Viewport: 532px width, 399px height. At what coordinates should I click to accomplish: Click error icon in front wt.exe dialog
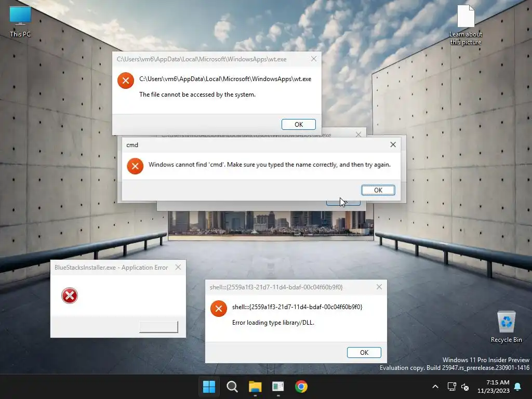(x=126, y=81)
